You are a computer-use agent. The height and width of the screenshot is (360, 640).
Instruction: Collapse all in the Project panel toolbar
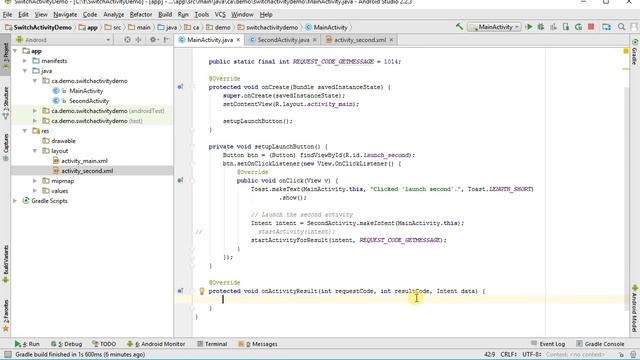(x=138, y=40)
